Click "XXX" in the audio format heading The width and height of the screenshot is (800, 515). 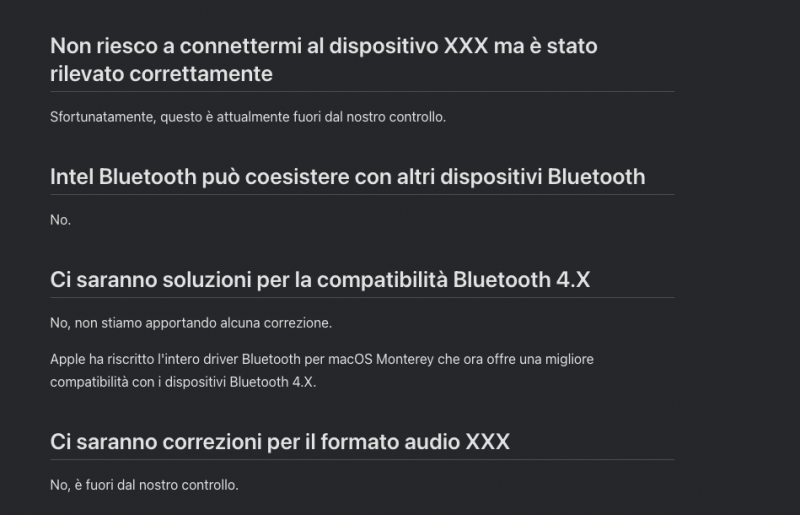point(488,441)
